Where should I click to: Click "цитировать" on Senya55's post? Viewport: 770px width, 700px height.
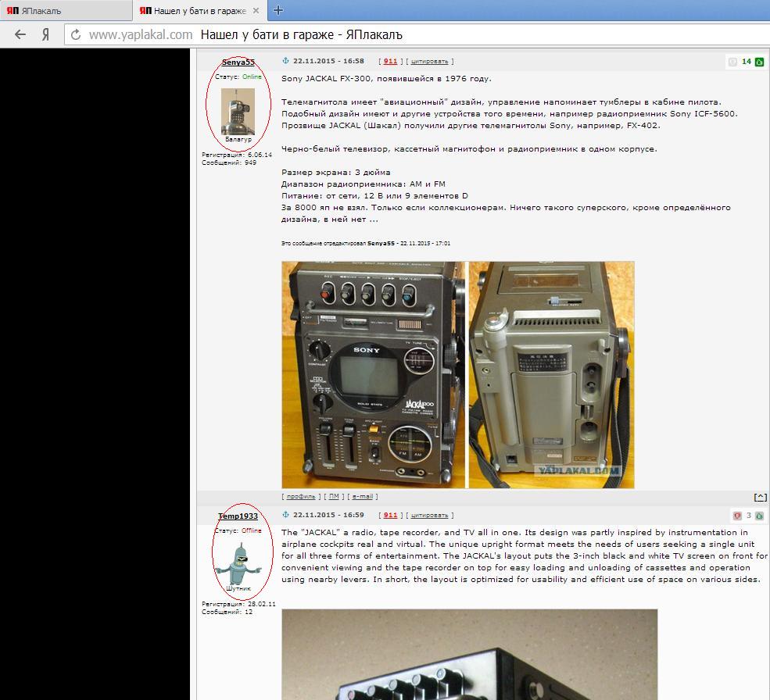429,61
